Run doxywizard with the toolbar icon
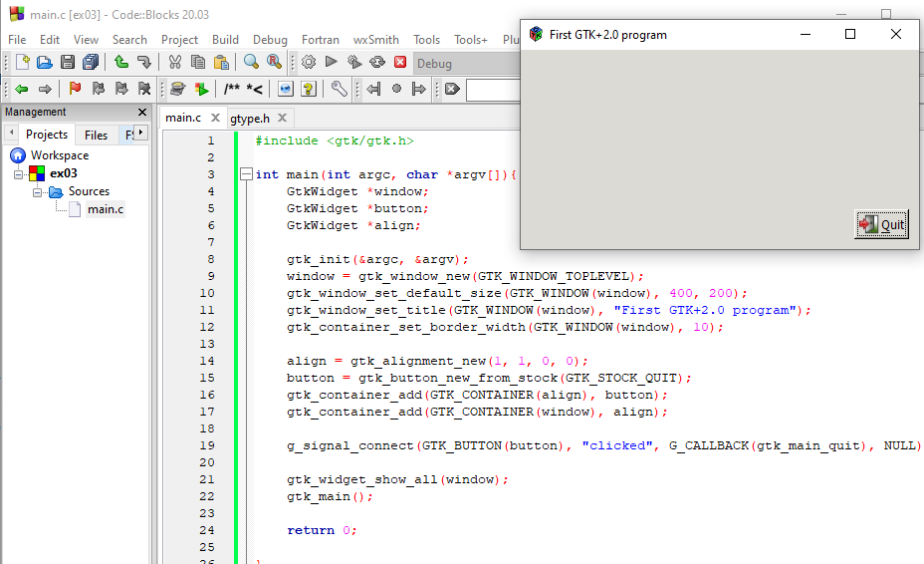924x564 pixels. point(177,89)
